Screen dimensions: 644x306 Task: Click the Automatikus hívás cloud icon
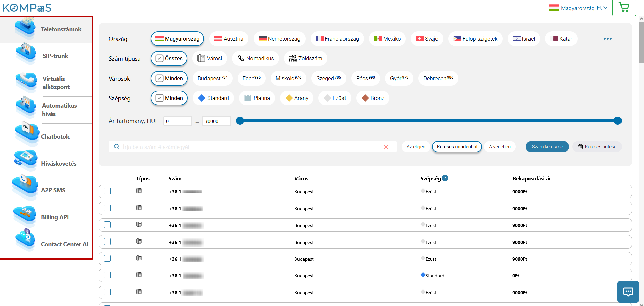[26, 107]
